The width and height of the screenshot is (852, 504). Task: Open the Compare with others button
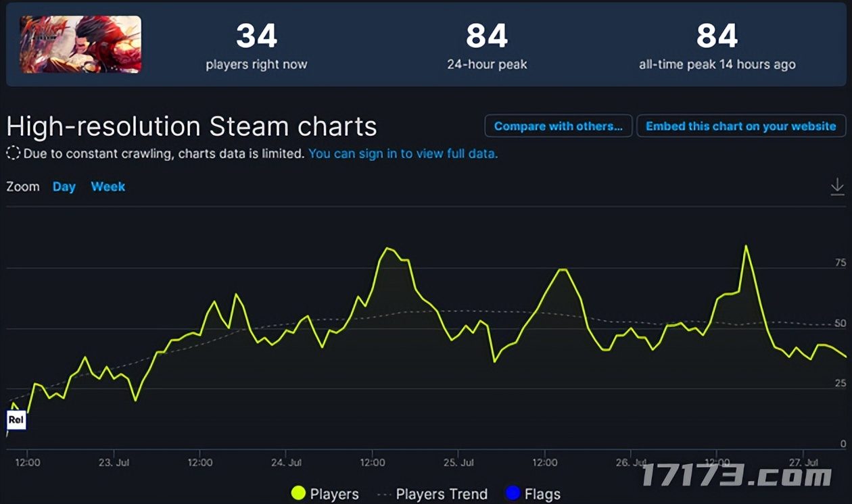pyautogui.click(x=558, y=126)
